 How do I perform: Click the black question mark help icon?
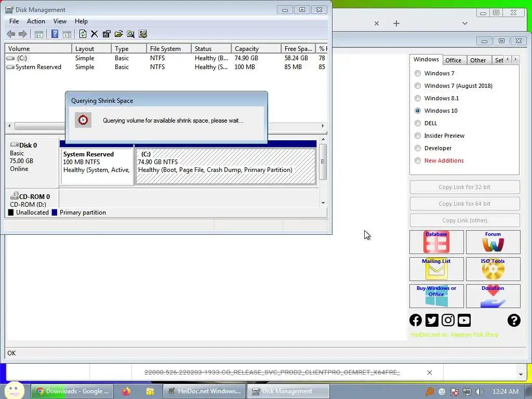(514, 320)
